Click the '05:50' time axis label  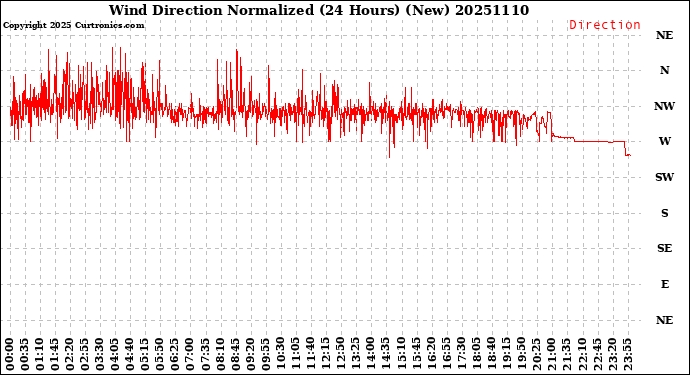[160, 354]
